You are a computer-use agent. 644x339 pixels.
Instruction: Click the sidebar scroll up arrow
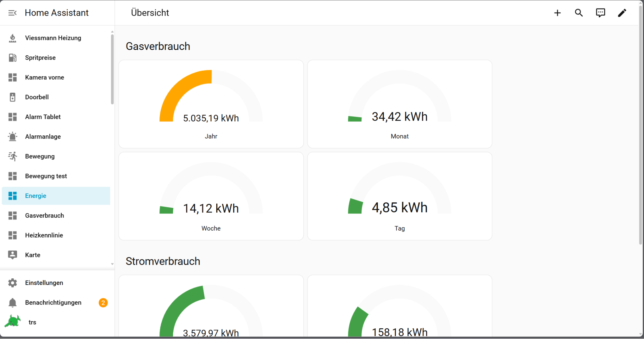(112, 32)
